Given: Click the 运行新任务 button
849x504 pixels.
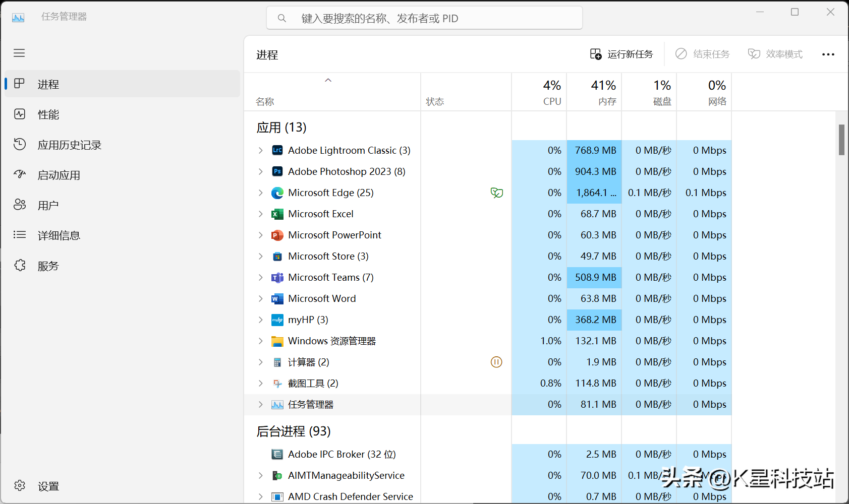Looking at the screenshot, I should click(x=621, y=54).
